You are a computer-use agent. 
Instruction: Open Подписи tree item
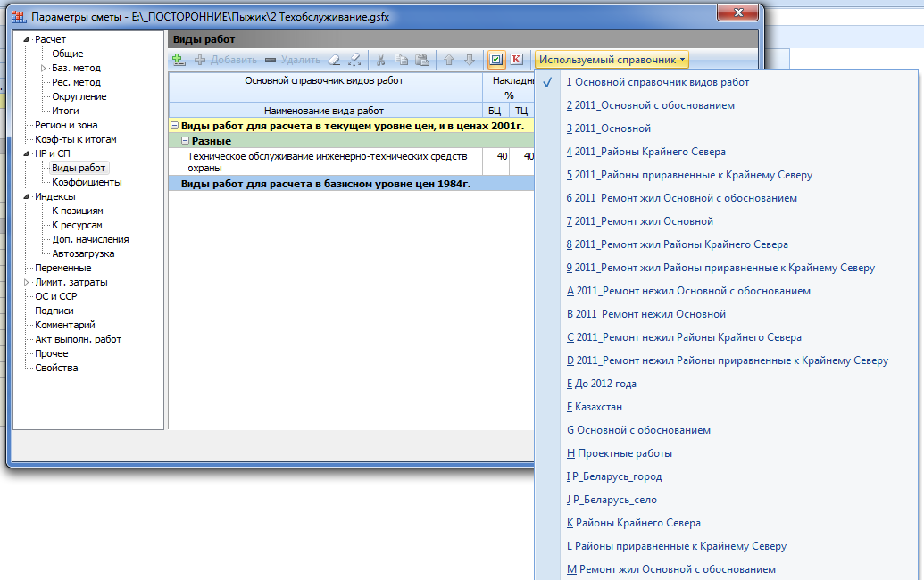(x=54, y=311)
